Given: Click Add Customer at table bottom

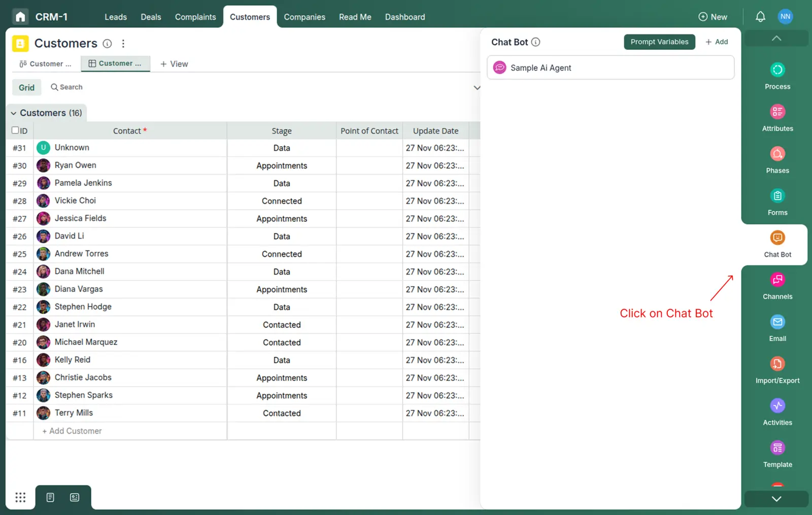Looking at the screenshot, I should 71,431.
